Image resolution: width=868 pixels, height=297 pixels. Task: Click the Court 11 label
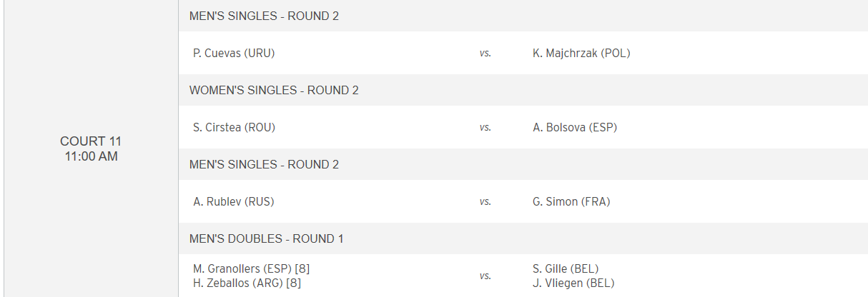pyautogui.click(x=91, y=141)
